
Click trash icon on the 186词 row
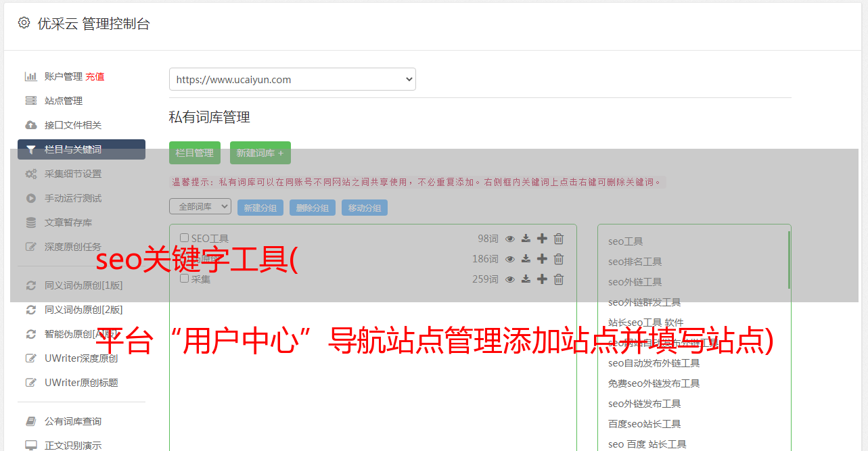tap(559, 259)
